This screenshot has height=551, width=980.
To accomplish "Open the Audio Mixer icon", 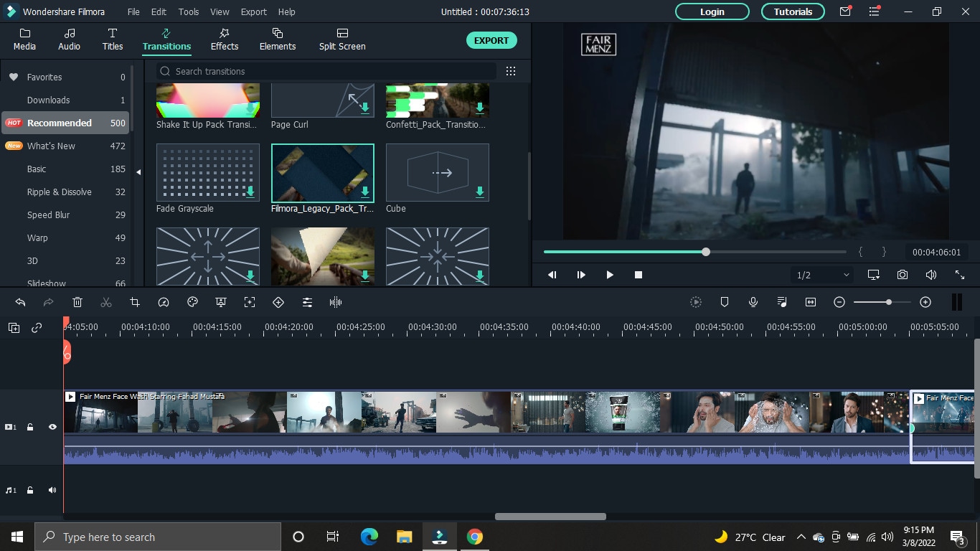I will (x=781, y=302).
